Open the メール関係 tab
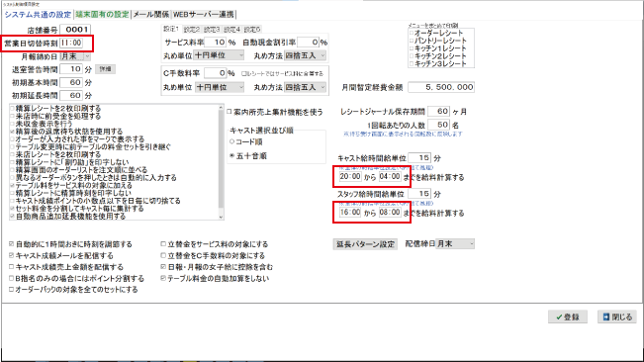 pos(150,15)
